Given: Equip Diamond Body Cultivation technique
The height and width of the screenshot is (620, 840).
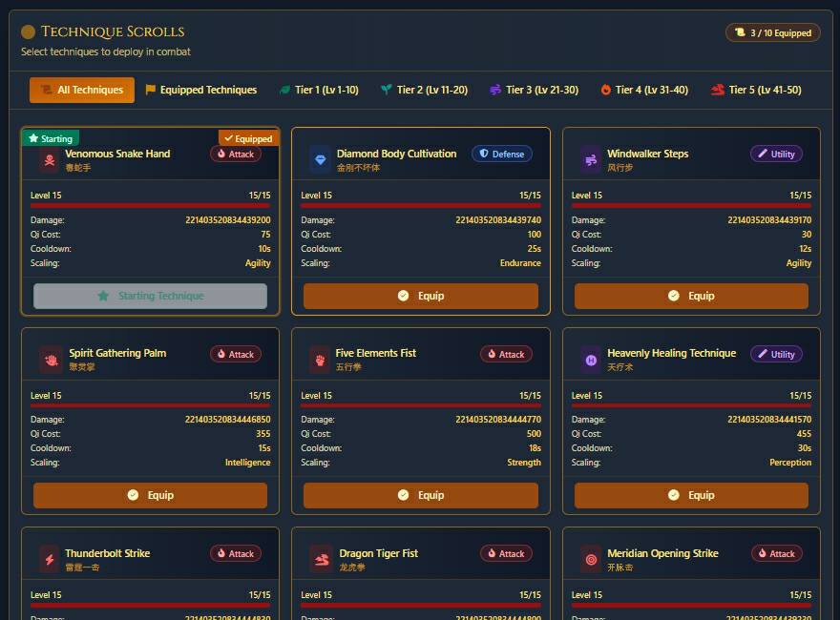Looking at the screenshot, I should [421, 296].
